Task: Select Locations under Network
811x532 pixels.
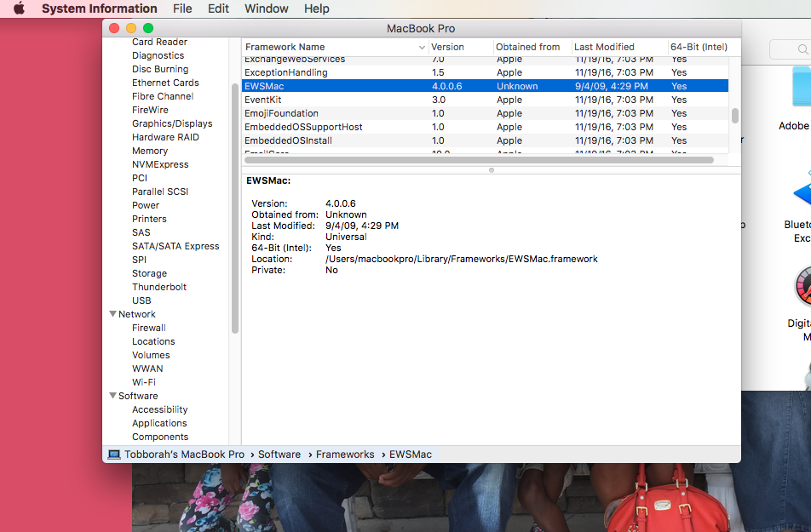Action: pos(153,341)
